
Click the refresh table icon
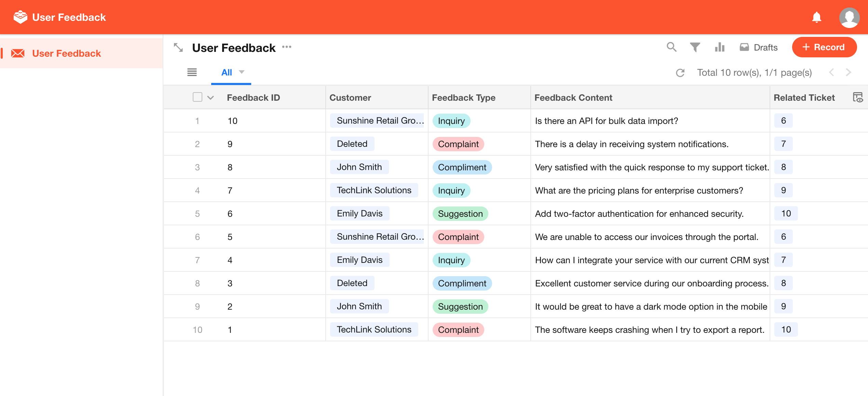(680, 73)
